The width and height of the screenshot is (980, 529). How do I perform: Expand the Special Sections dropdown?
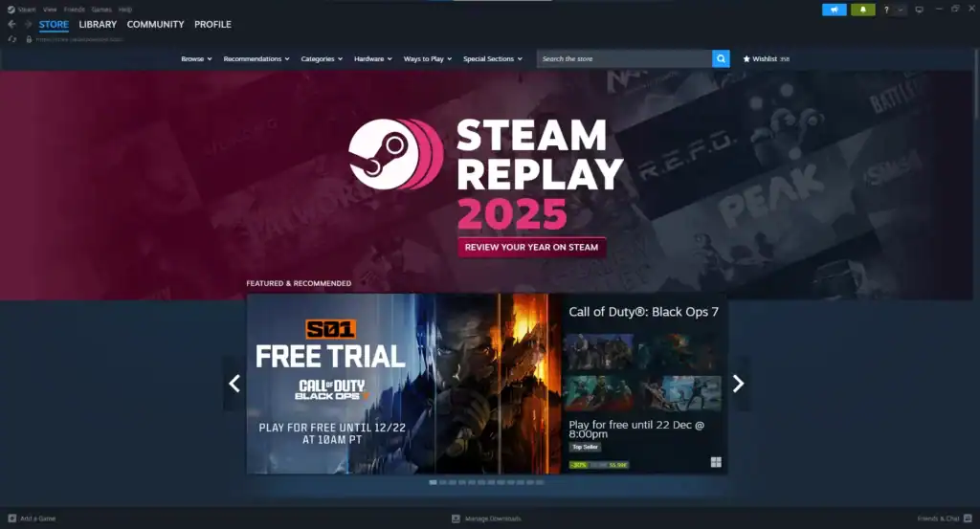click(493, 58)
